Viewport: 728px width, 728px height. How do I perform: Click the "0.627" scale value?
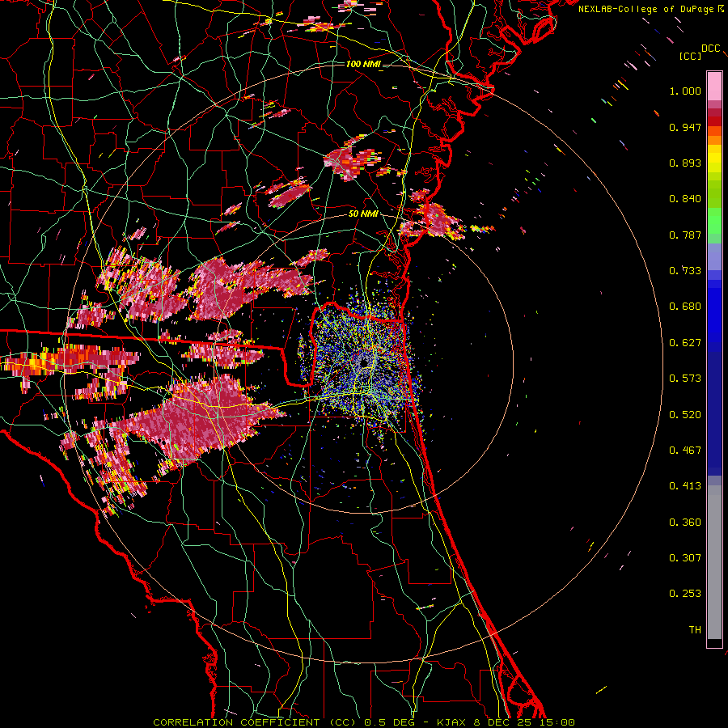click(x=685, y=343)
